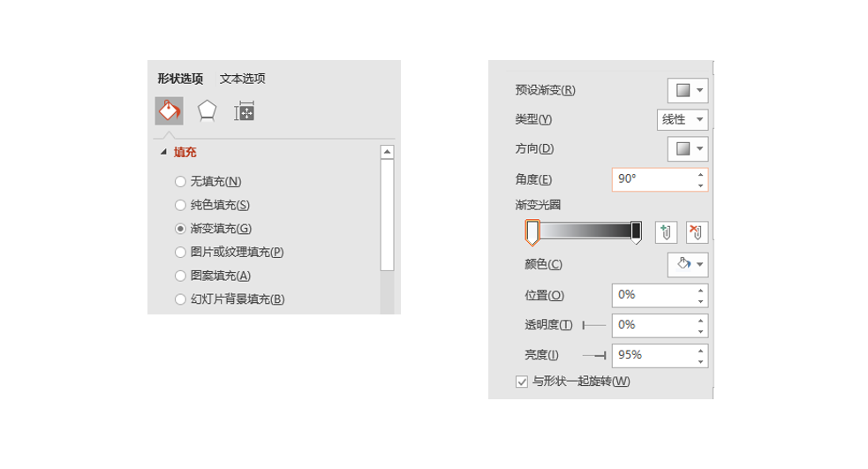Open the Effects pentagon icon tab
Image resolution: width=868 pixels, height=469 pixels.
pos(207,110)
